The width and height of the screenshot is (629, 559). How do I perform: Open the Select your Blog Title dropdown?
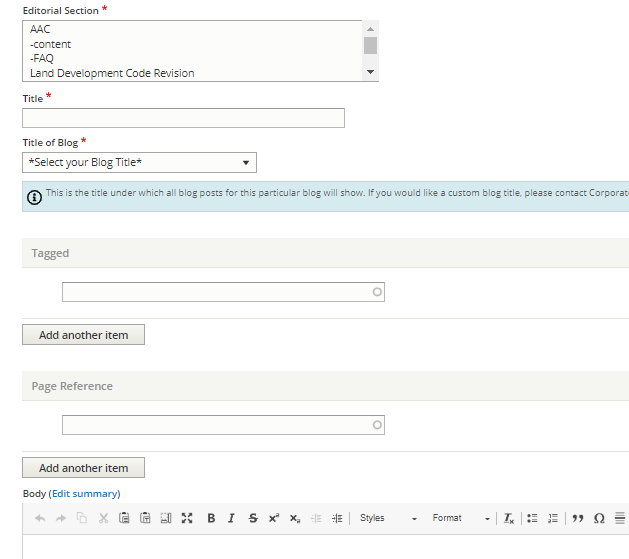pos(139,162)
